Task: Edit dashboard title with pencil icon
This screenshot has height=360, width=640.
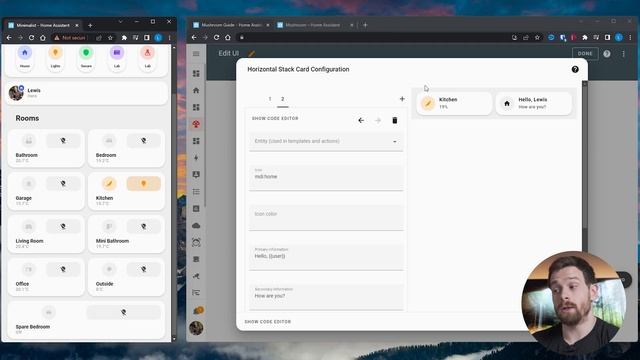Action: 251,53
